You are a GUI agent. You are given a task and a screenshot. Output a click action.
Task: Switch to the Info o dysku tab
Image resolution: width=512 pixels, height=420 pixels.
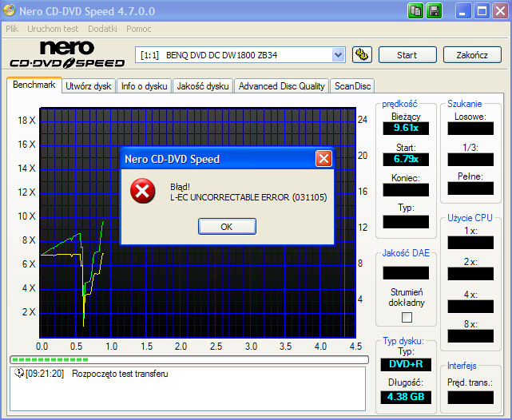coord(144,86)
